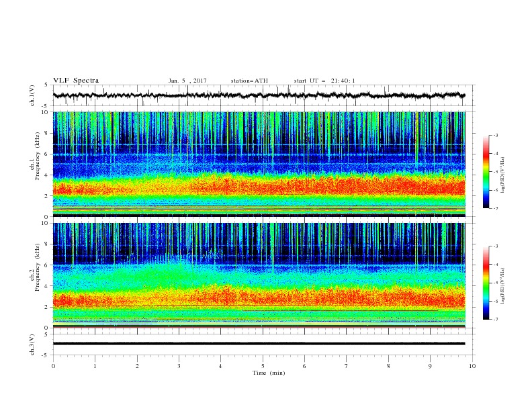Click time axis tick label "3"
The width and height of the screenshot is (532, 411).
(179, 366)
